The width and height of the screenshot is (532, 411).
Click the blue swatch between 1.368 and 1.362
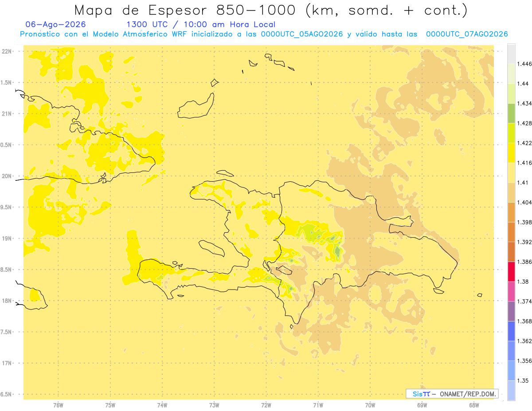point(511,331)
